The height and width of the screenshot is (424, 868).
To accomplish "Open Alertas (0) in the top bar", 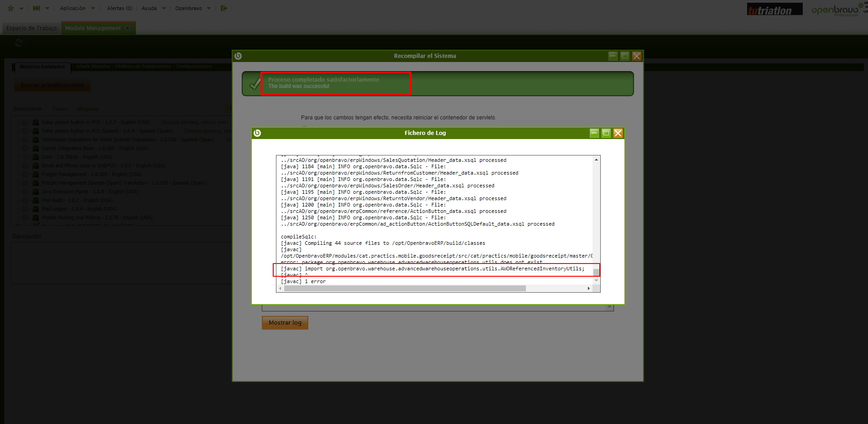I will 120,8.
